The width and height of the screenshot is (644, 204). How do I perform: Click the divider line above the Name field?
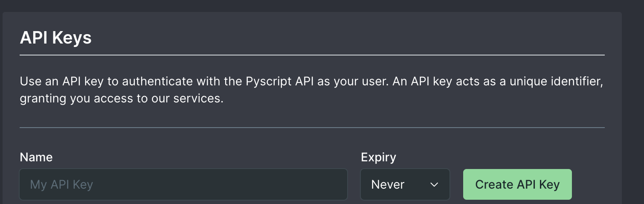[x=312, y=127]
